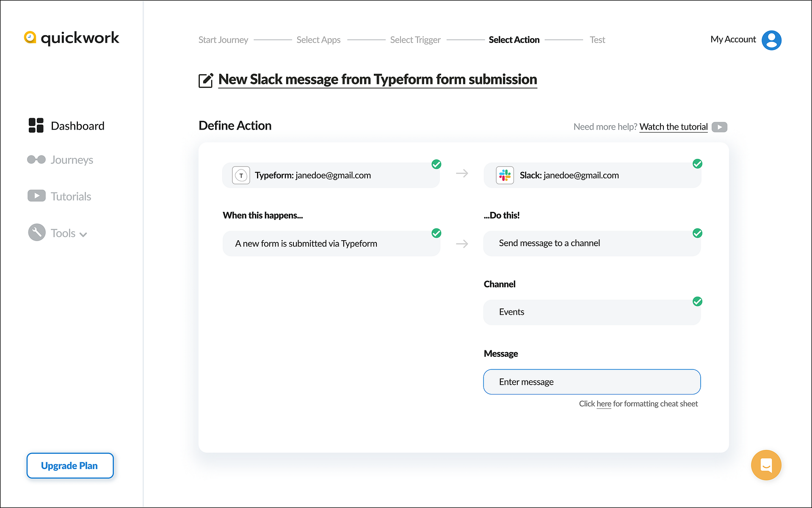Click the Channel label
Viewport: 812px width, 508px height.
(x=500, y=284)
